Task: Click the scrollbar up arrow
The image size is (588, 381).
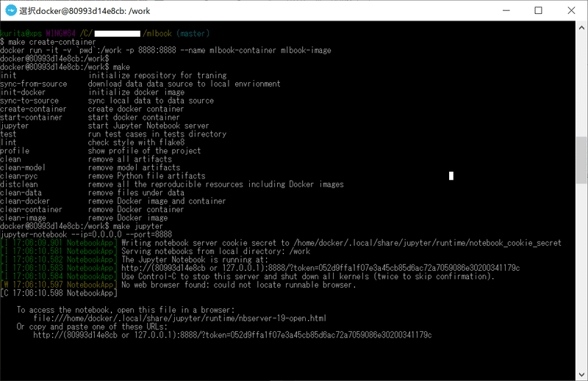Action: [581, 28]
